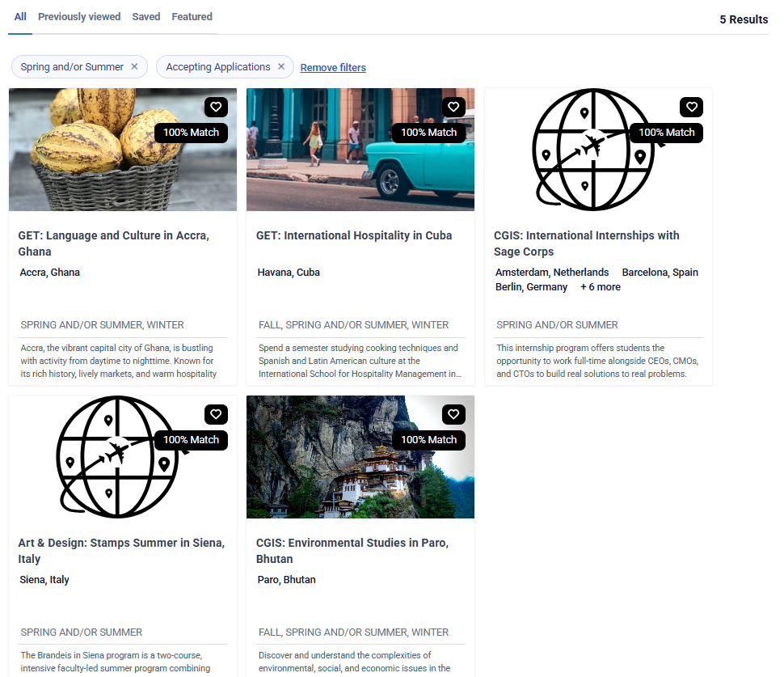Expand the '+ 6 more' locations list
The width and height of the screenshot is (784, 677).
tap(601, 287)
